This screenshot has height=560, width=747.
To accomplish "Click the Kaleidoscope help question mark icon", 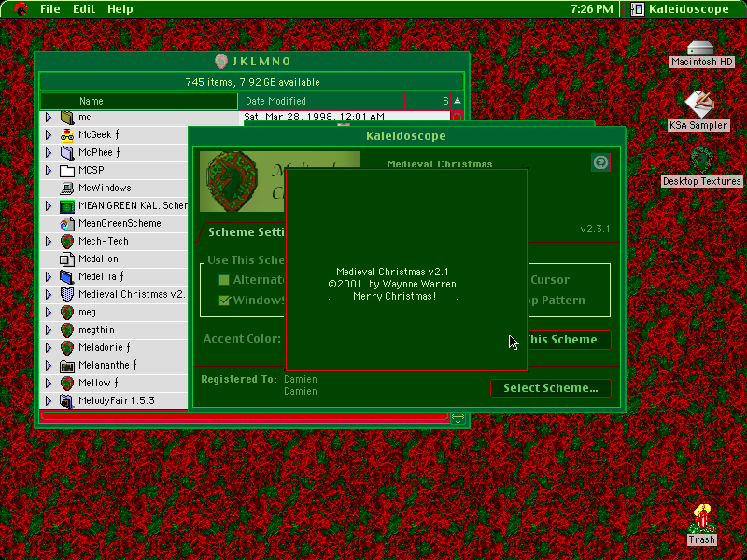I will (600, 162).
